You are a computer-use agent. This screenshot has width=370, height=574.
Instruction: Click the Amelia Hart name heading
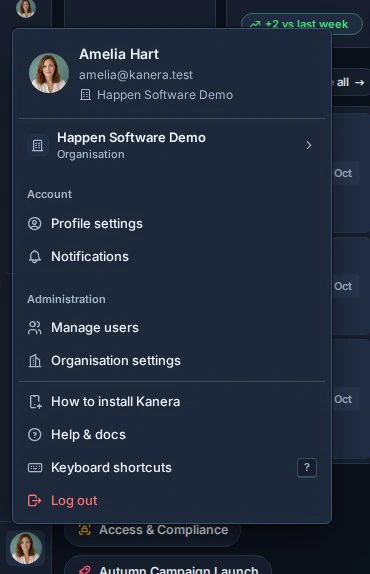(x=119, y=54)
